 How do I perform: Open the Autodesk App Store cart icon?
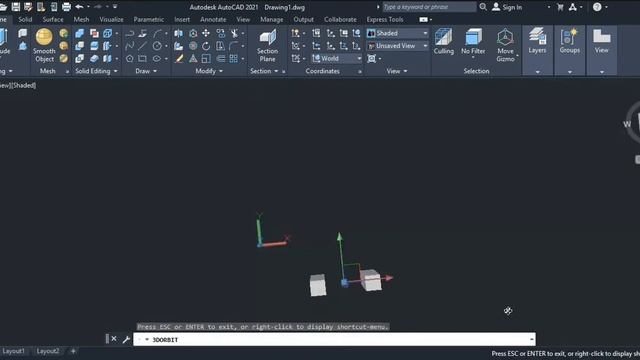(560, 7)
